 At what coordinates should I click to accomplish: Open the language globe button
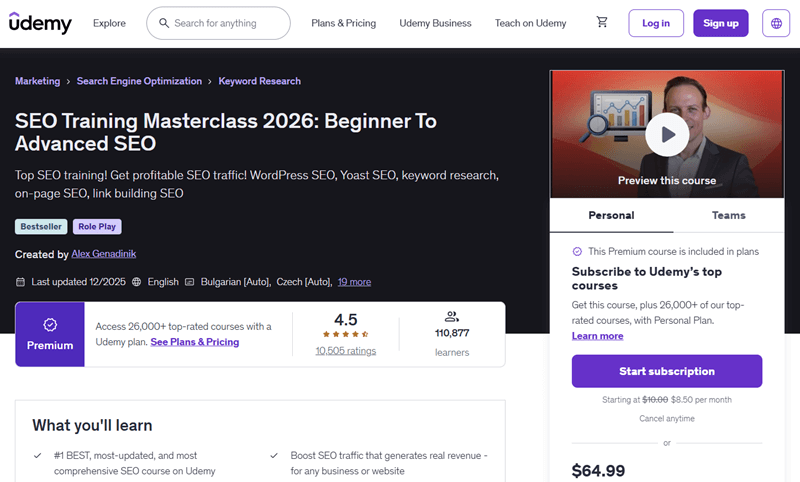coord(776,23)
